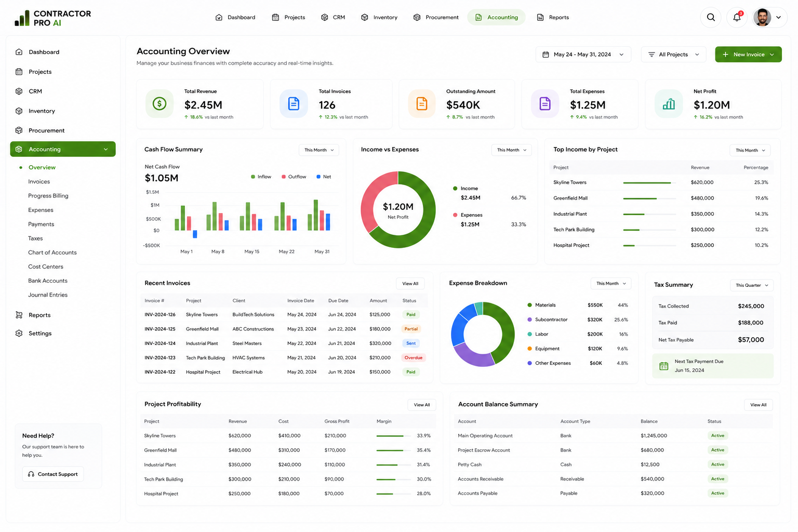
Task: Click the Inventory cube icon in sidebar
Action: (x=19, y=111)
